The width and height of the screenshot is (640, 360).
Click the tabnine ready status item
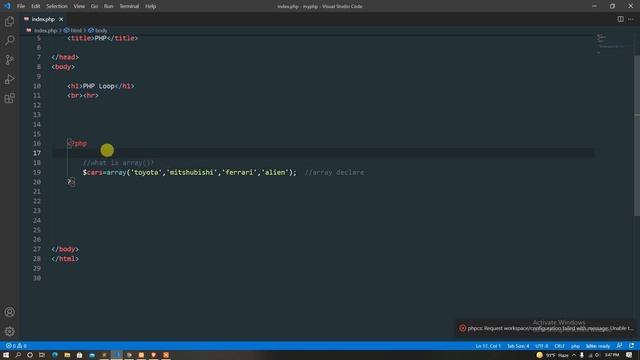pos(598,346)
